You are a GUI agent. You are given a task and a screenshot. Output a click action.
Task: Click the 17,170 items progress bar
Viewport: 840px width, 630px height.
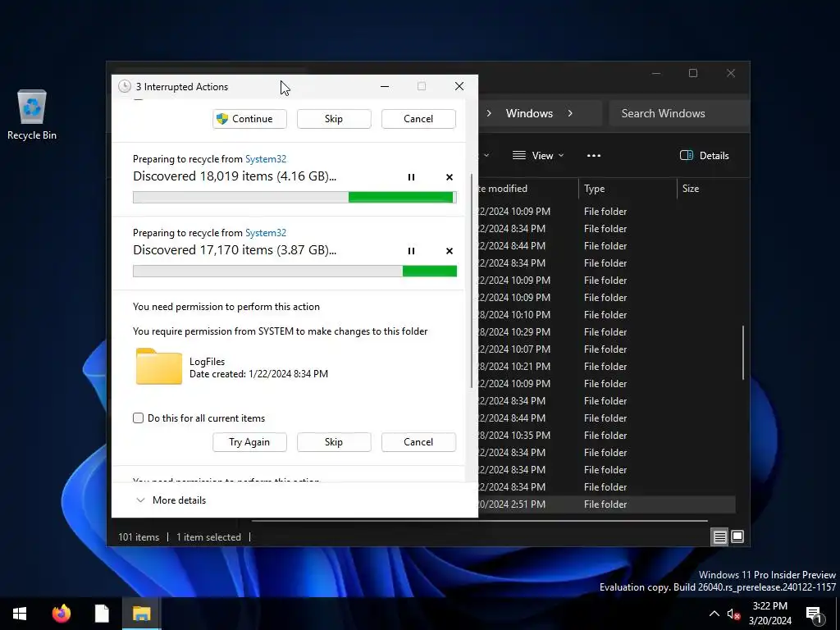(294, 272)
